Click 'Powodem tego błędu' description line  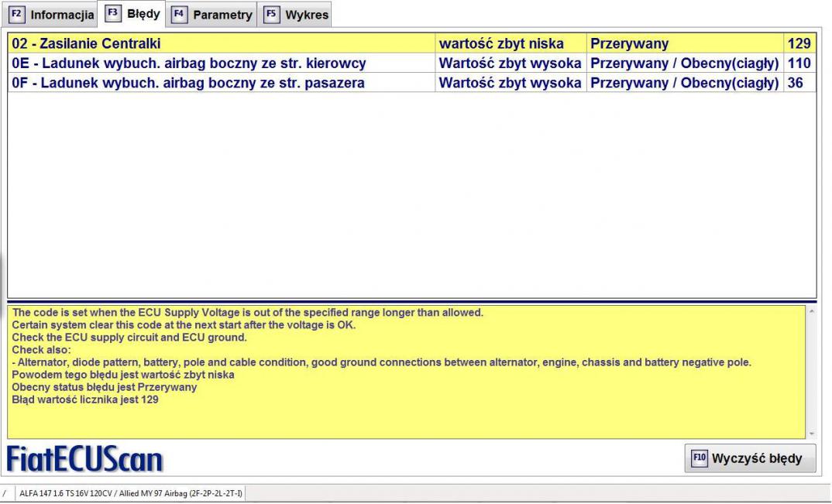coord(123,375)
